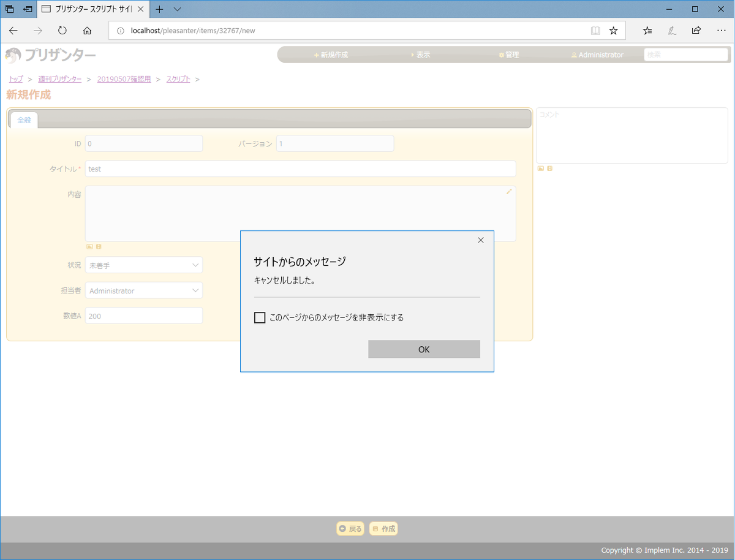The width and height of the screenshot is (735, 560).
Task: Click the タイトル field containing test
Action: 300,168
